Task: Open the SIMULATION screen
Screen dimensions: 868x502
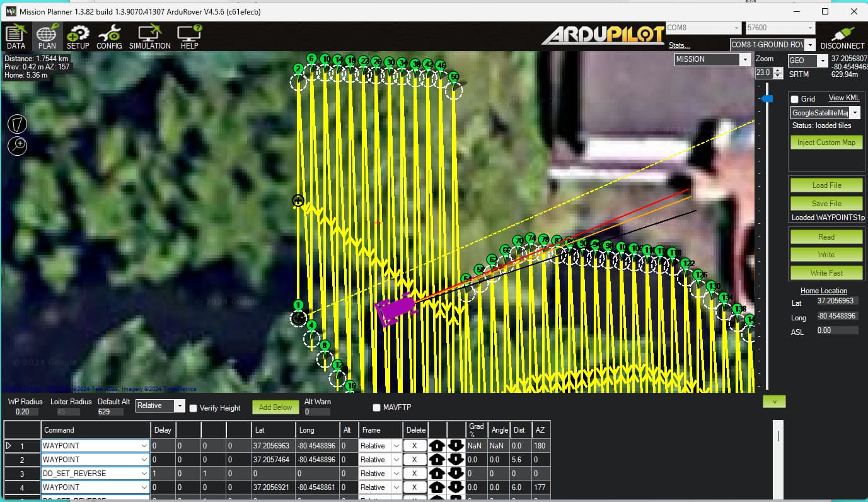Action: [x=150, y=37]
